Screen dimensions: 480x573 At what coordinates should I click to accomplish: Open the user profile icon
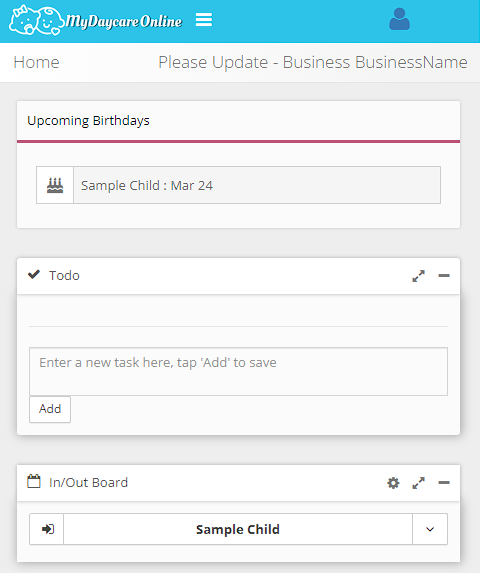[399, 19]
